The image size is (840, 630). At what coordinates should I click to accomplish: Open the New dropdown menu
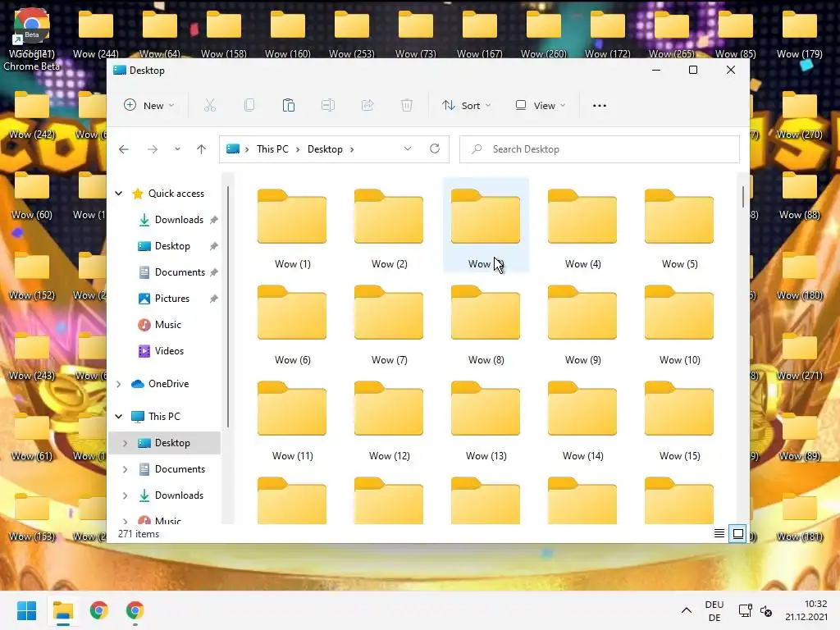tap(149, 106)
